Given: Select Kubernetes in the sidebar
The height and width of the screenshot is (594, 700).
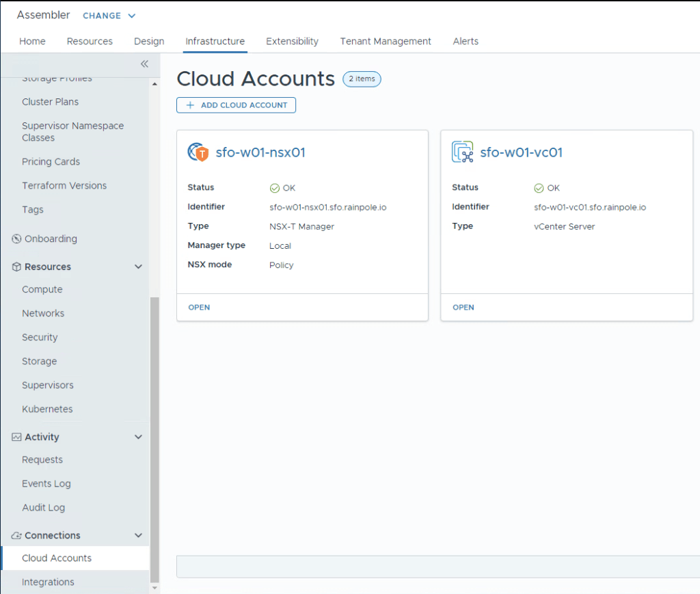Looking at the screenshot, I should tap(47, 409).
